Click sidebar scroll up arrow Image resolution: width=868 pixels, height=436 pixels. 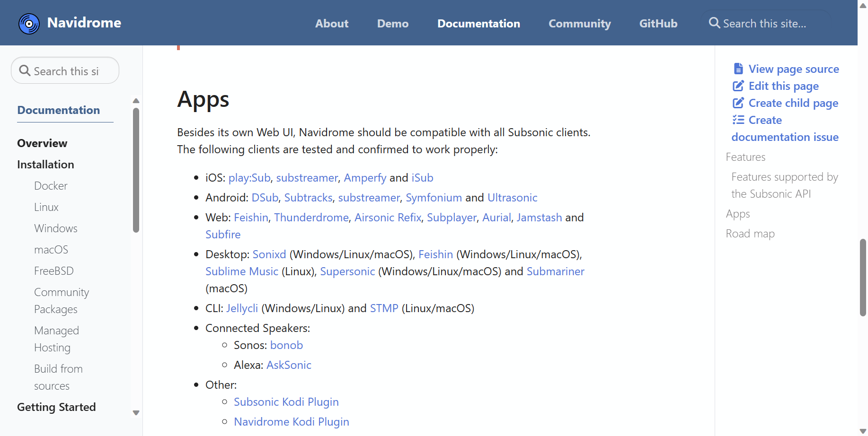(136, 101)
